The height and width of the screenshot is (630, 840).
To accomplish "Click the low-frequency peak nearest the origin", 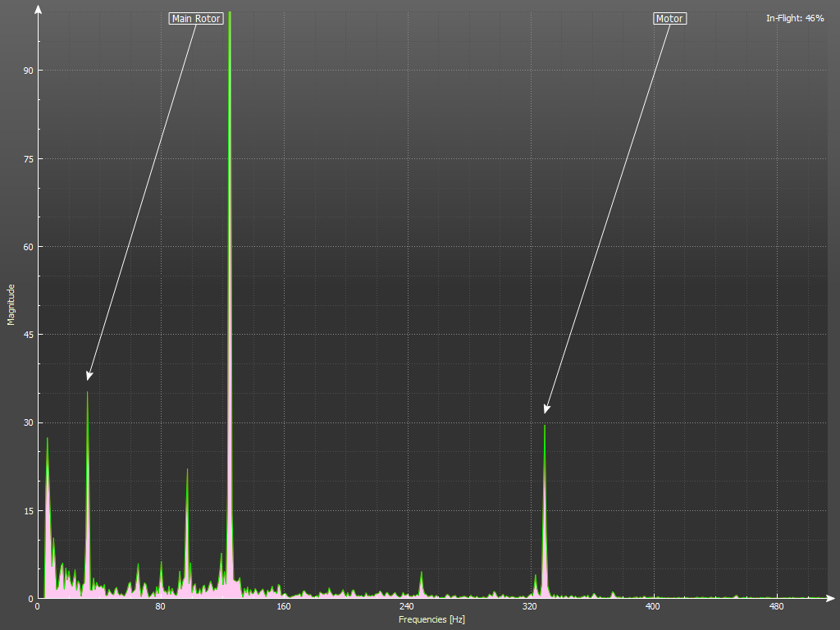I will [48, 440].
